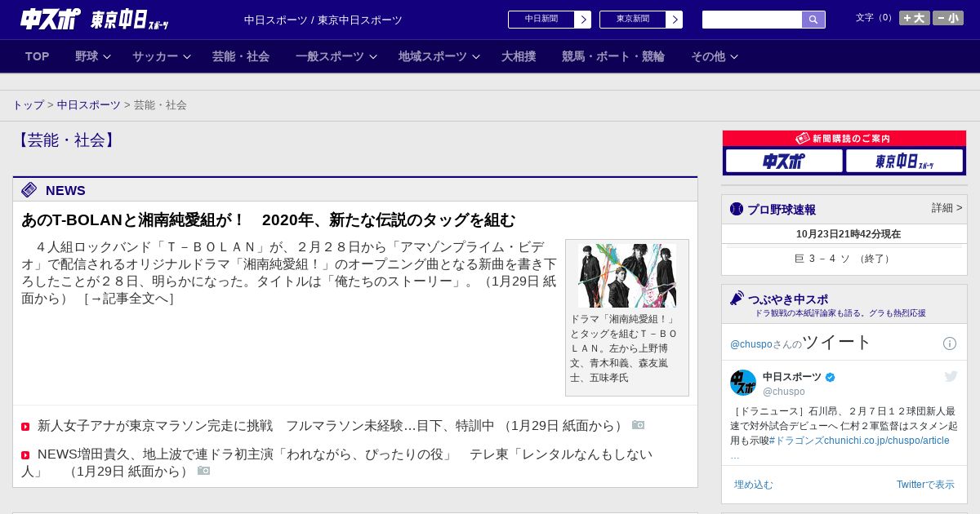Click トップ breadcrumb link
The height and width of the screenshot is (514, 980).
click(x=29, y=105)
